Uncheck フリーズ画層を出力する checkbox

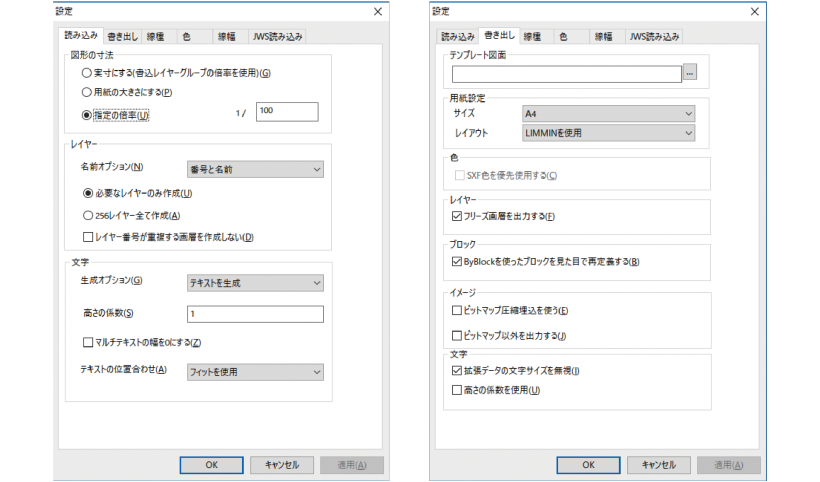pos(457,216)
